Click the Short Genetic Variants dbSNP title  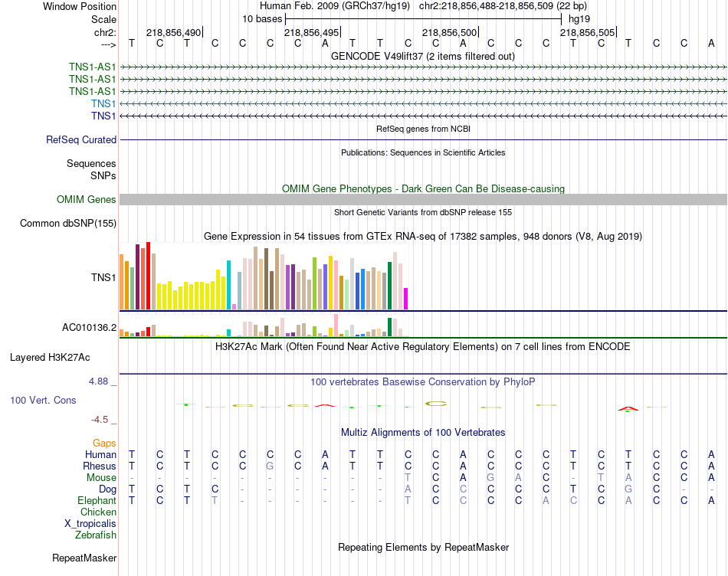pyautogui.click(x=422, y=212)
